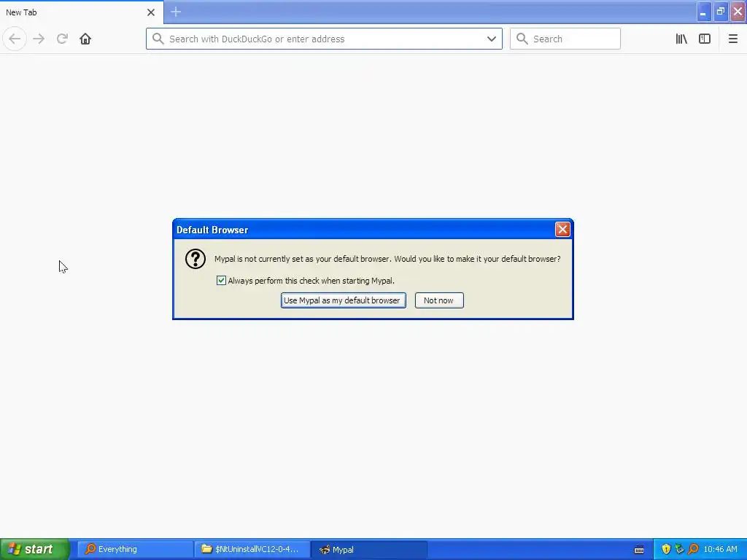
Task: Close the Default Browser dialog
Action: (562, 230)
